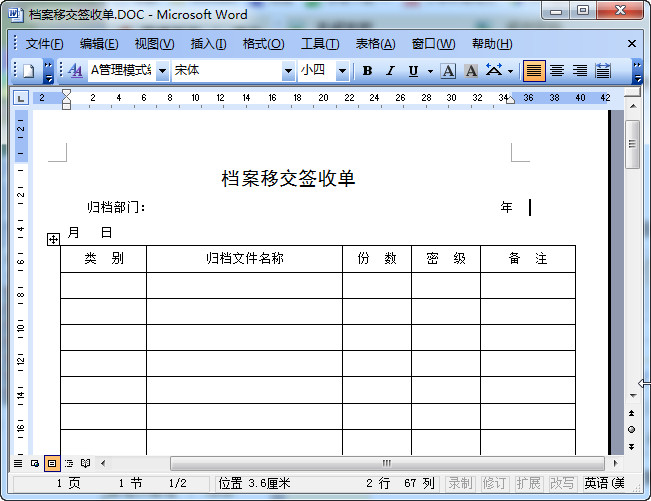
Task: Switch to Normal view icon
Action: coord(18,463)
